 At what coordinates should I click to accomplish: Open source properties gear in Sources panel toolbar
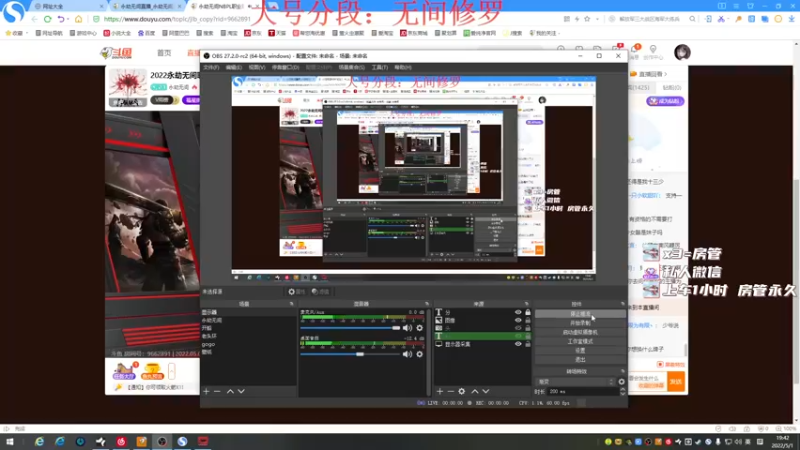click(x=462, y=391)
